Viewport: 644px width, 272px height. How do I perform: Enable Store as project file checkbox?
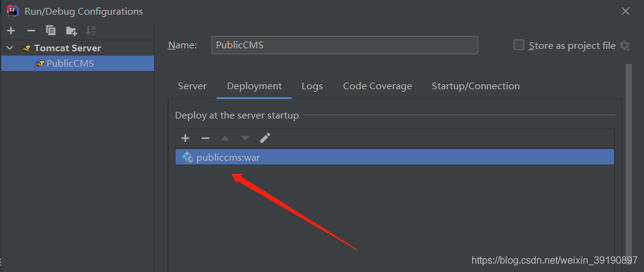tap(519, 45)
